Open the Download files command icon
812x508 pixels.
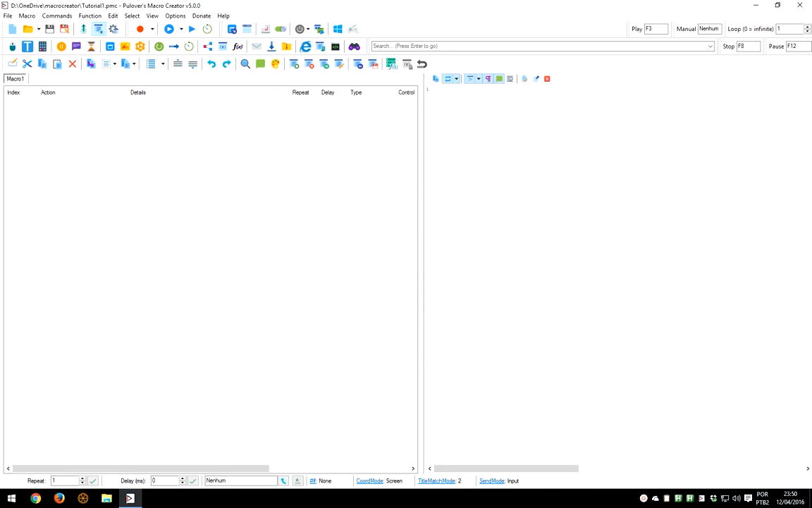point(271,47)
